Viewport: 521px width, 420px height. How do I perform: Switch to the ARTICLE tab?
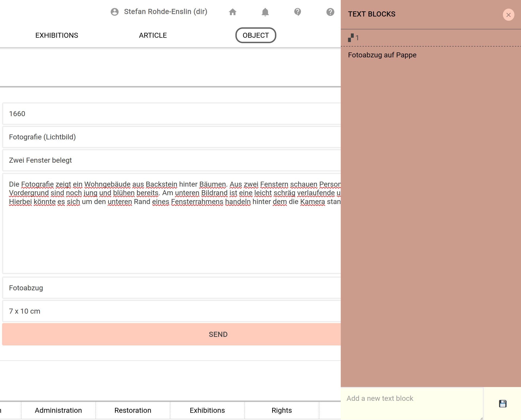coord(153,35)
